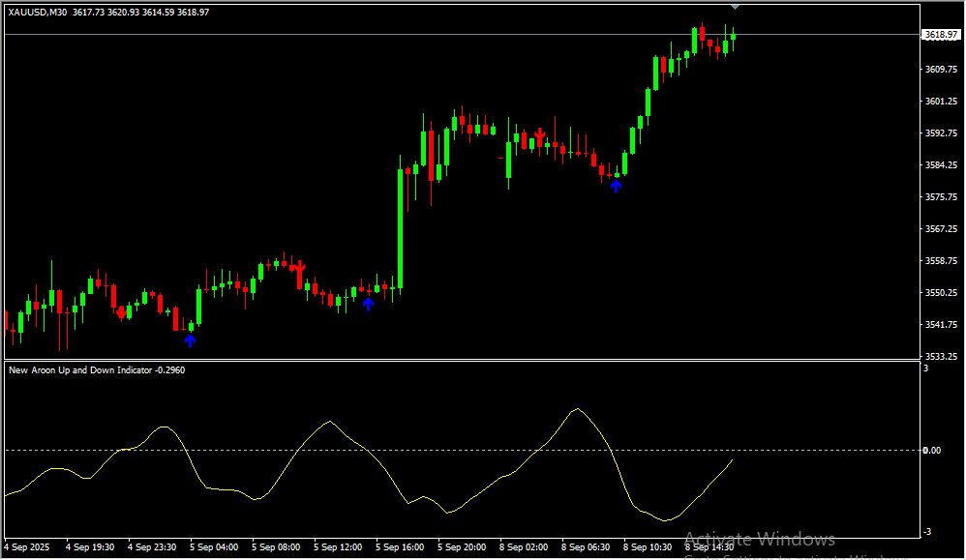This screenshot has width=966, height=560.
Task: Click the 0.00 level on the indicator scale
Action: [931, 451]
